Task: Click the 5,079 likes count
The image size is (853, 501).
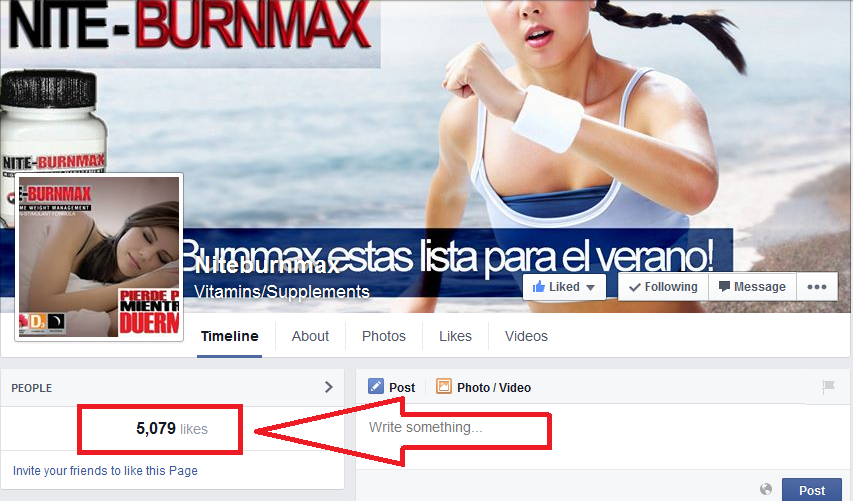Action: click(x=172, y=429)
